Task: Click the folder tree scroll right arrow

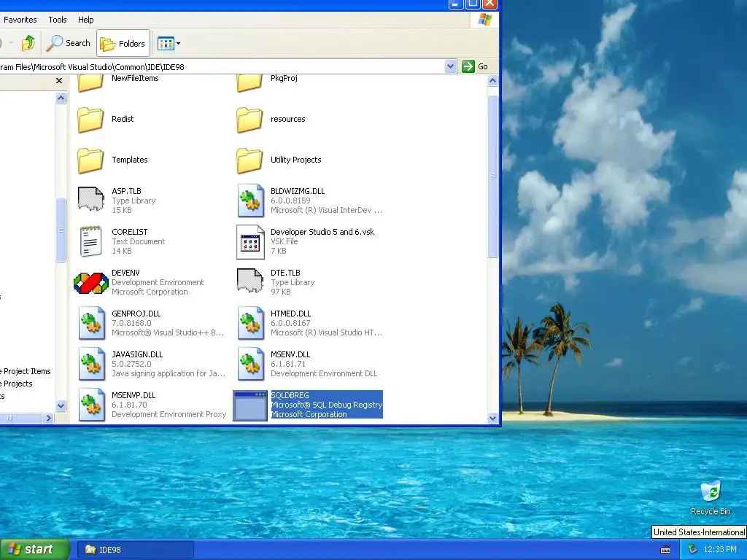Action: point(48,418)
